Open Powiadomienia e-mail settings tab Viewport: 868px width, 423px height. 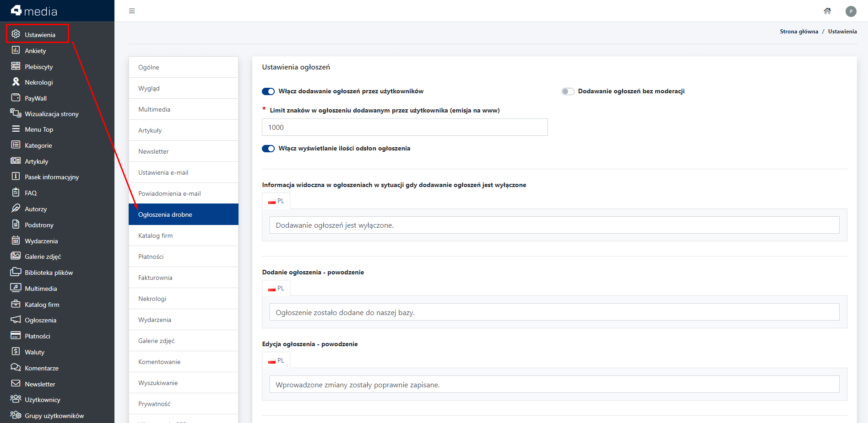[x=184, y=193]
